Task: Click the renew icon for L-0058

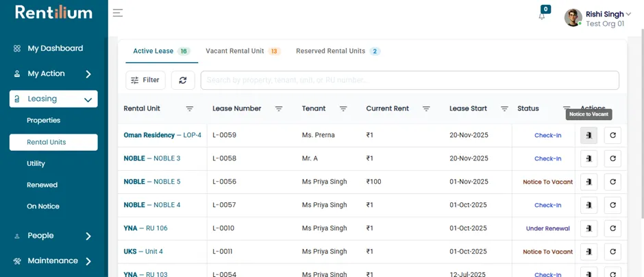Action: (612, 158)
